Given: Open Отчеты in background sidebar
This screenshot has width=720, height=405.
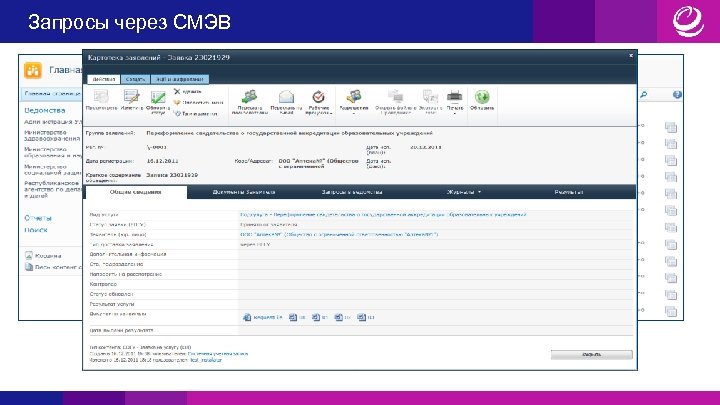Looking at the screenshot, I should click(38, 218).
